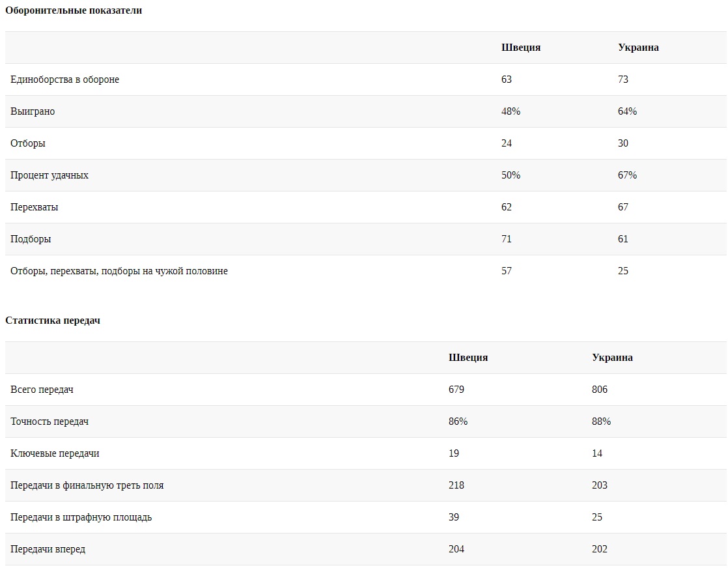
Task: Select the 'Всего передач' row label
Action: point(42,390)
